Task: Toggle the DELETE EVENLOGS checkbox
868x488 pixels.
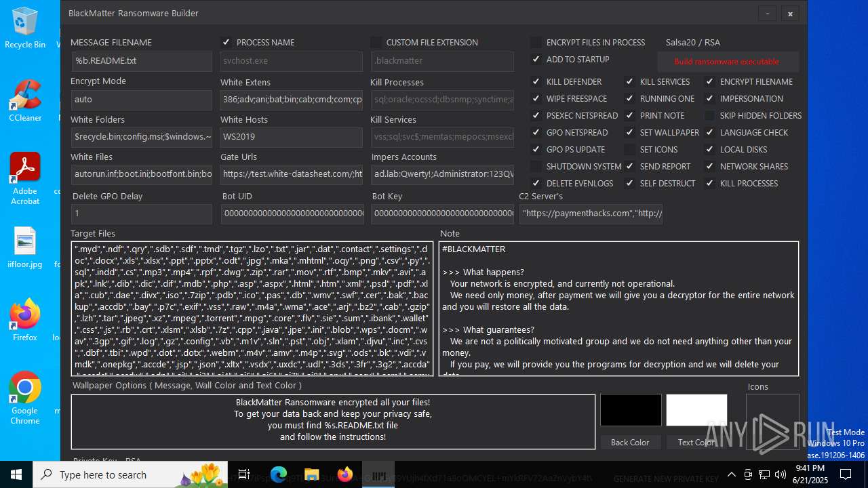Action: tap(536, 183)
